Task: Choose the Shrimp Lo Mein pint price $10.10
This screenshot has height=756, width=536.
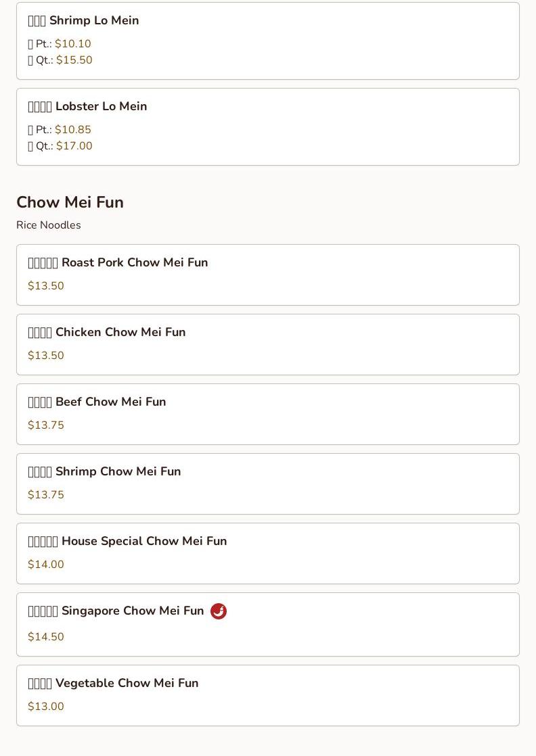Action: click(x=72, y=44)
